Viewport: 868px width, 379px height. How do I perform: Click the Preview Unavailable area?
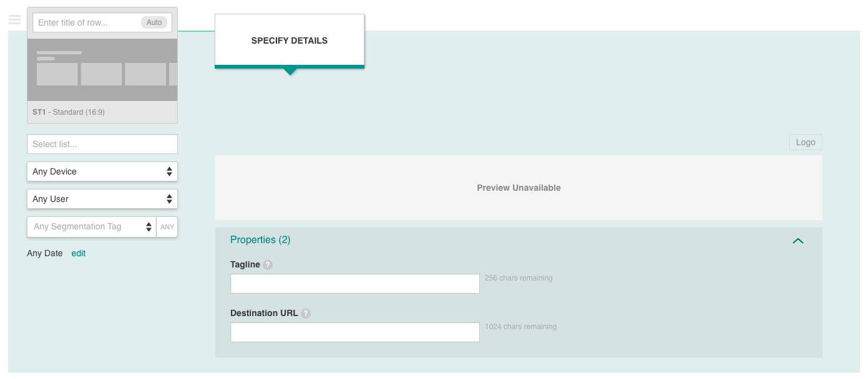pyautogui.click(x=519, y=188)
